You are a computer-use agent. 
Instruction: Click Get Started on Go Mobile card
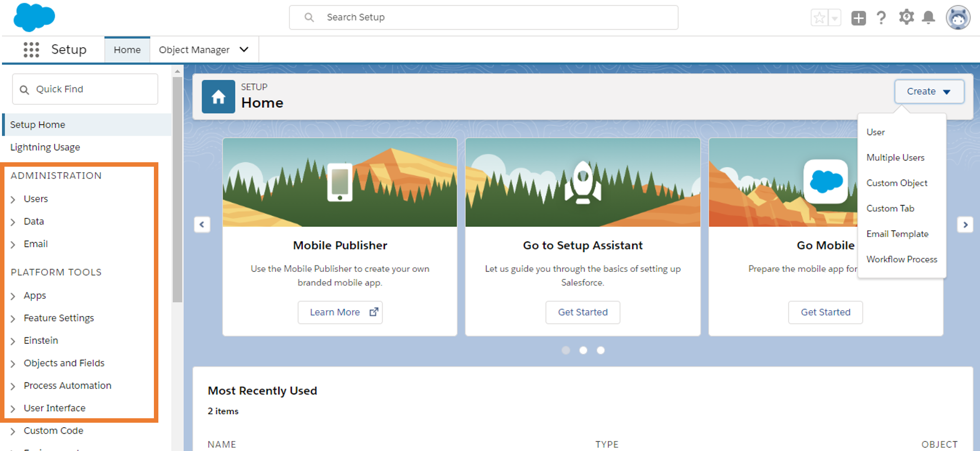(x=826, y=312)
